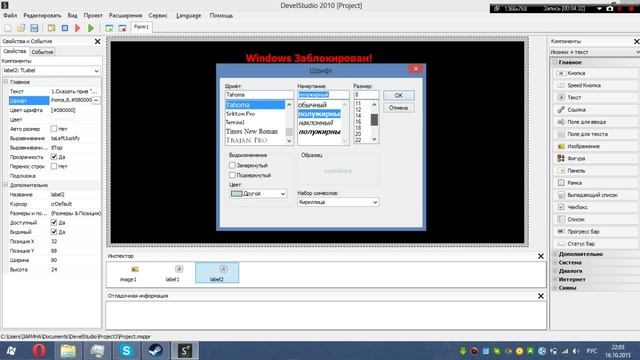The image size is (640, 360).
Task: Click the Save project floppy icon
Action: (x=34, y=28)
